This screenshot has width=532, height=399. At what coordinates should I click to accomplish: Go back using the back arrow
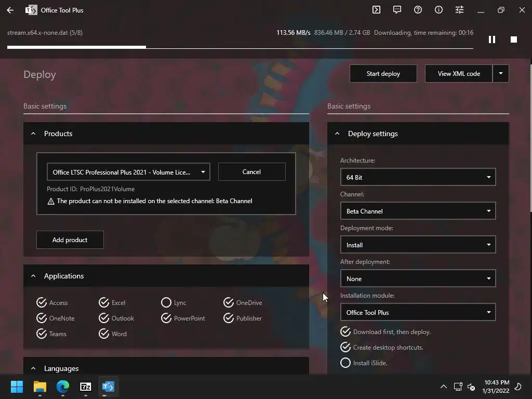click(10, 10)
